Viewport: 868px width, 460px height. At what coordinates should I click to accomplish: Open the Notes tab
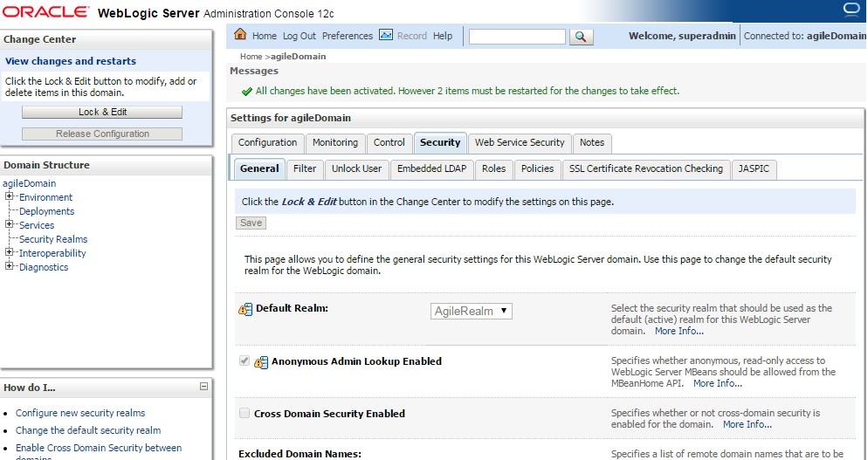point(592,143)
